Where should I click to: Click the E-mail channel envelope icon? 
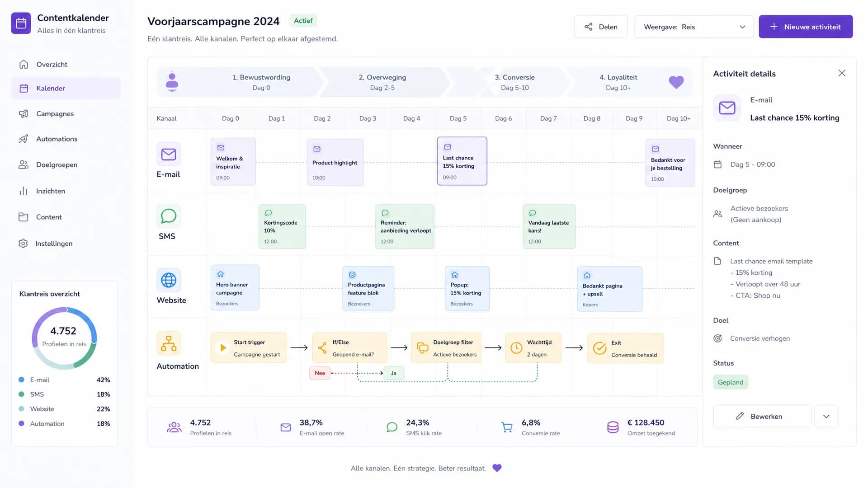click(x=169, y=155)
